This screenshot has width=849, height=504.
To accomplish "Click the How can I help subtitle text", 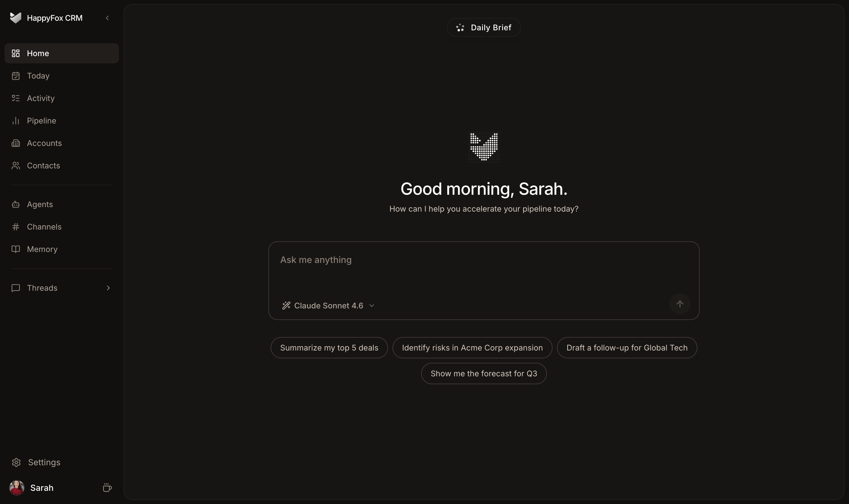I will 484,209.
